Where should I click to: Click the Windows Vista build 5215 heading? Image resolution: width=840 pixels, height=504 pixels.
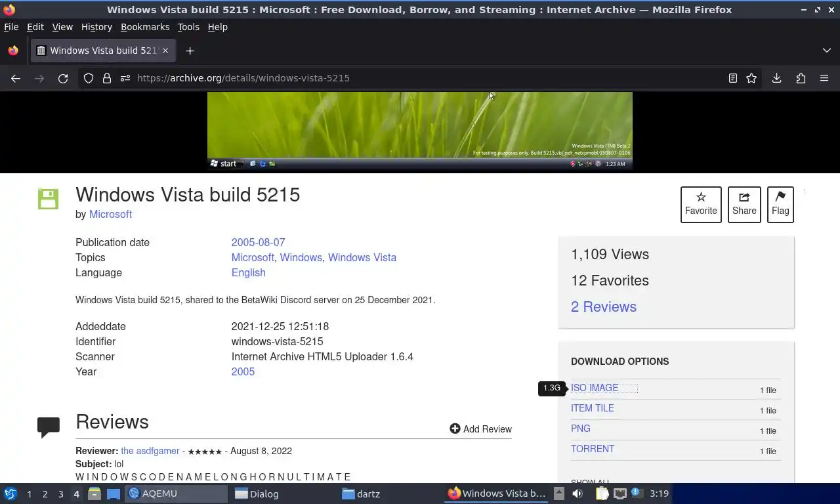[x=188, y=195]
